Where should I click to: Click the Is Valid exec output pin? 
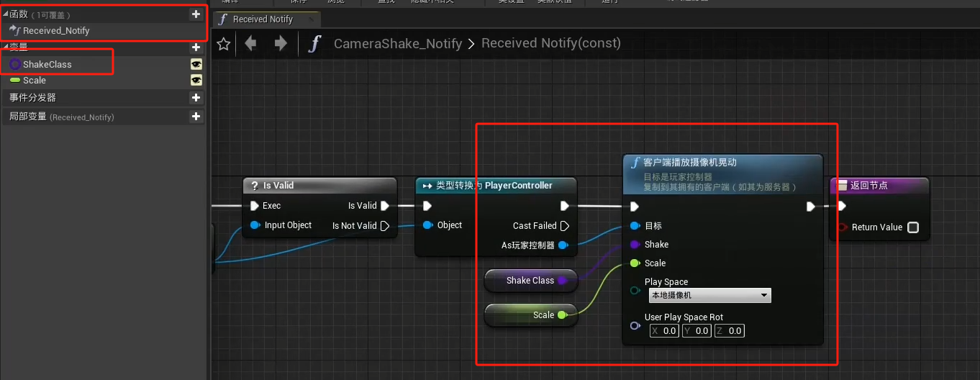pyautogui.click(x=385, y=206)
